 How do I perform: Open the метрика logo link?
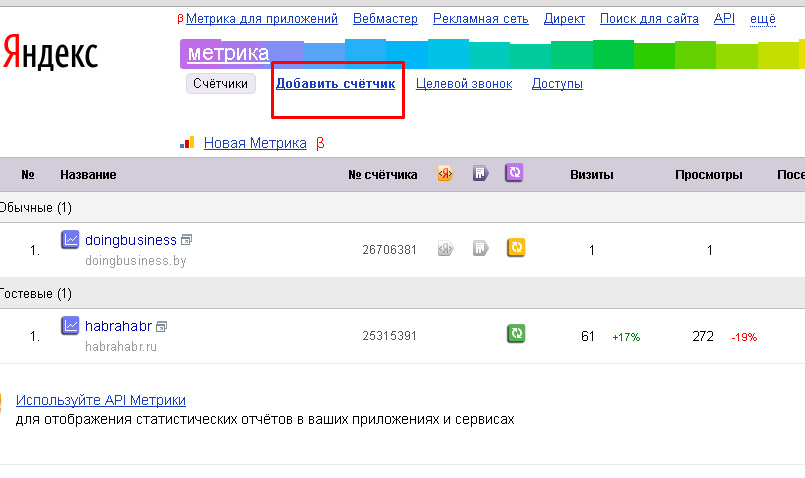(228, 53)
